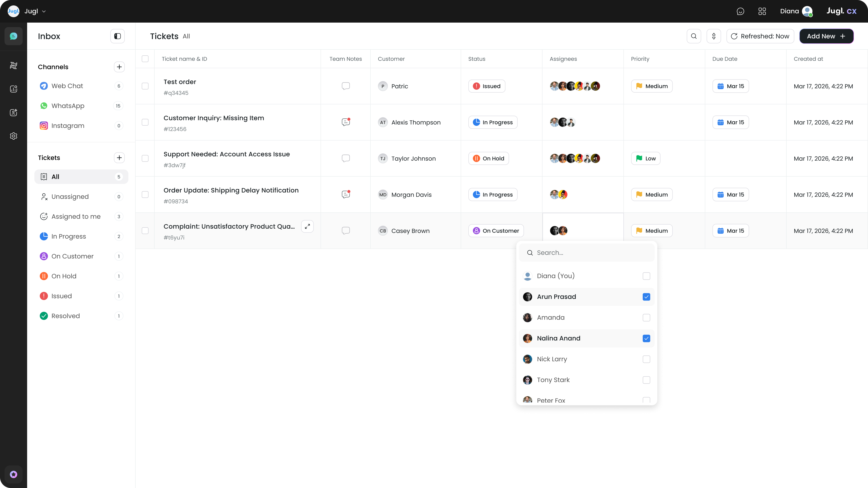868x488 pixels.
Task: Click the Jugl logo icon top left
Action: [x=14, y=11]
